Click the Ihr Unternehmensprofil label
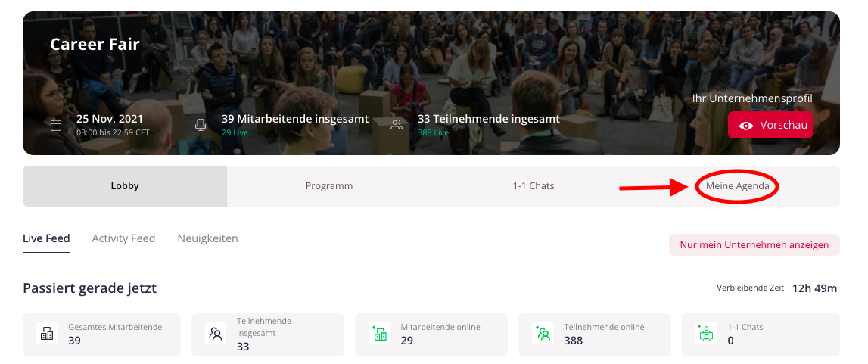The height and width of the screenshot is (364, 868). coord(752,98)
